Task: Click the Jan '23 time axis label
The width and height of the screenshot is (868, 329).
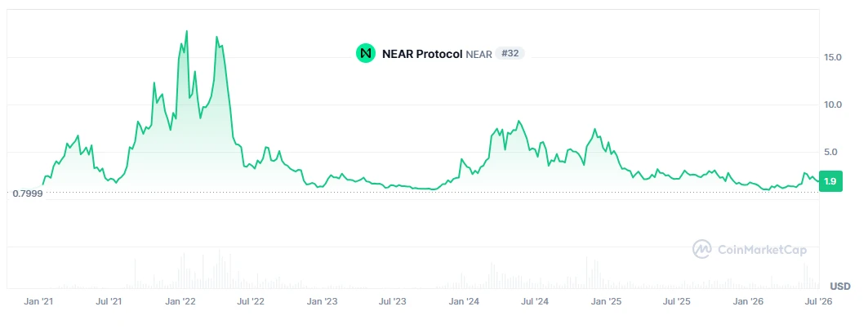Action: 323,302
